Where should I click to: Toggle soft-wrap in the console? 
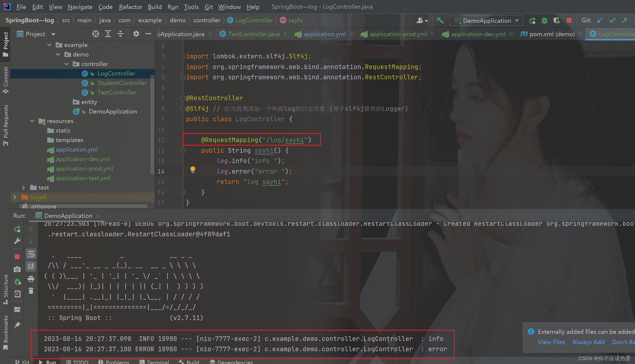[x=31, y=254]
